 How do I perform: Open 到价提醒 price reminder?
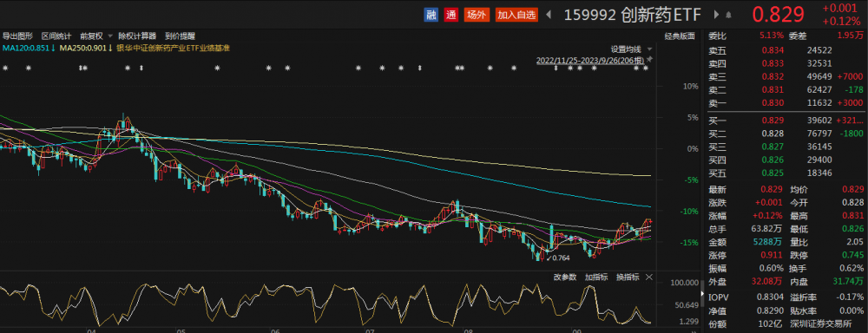click(x=180, y=36)
